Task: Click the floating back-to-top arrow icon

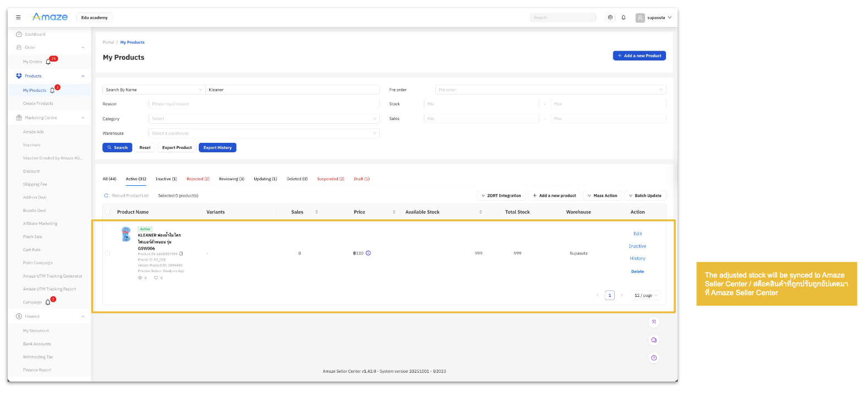Action: [654, 322]
